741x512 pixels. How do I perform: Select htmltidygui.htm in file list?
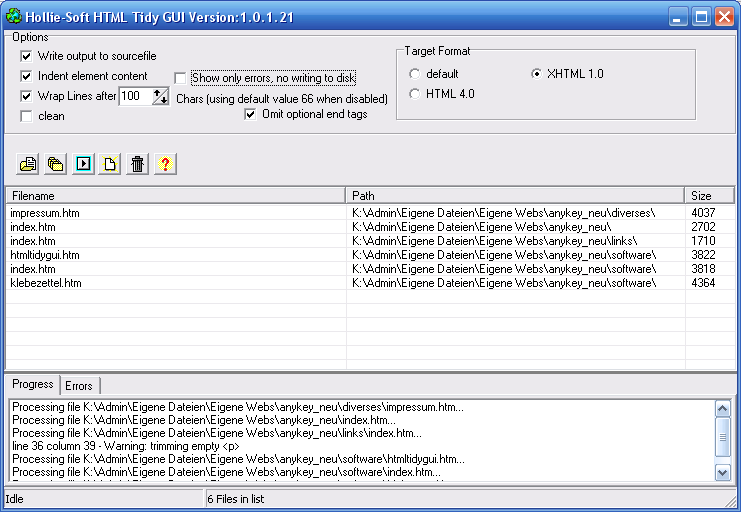[45, 255]
